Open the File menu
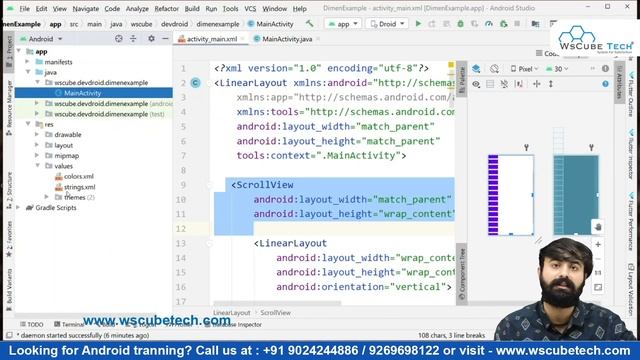640x360 pixels. (24, 9)
